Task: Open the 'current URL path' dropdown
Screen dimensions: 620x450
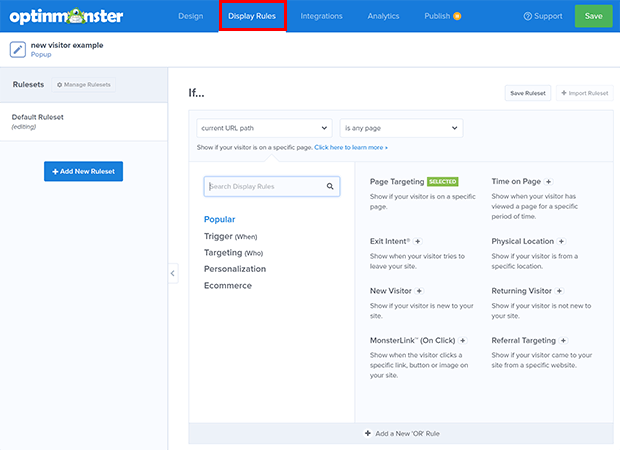Action: tap(264, 128)
